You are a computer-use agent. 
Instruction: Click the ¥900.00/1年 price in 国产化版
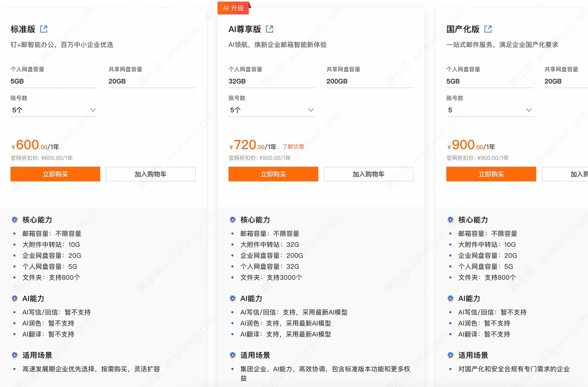tap(471, 145)
